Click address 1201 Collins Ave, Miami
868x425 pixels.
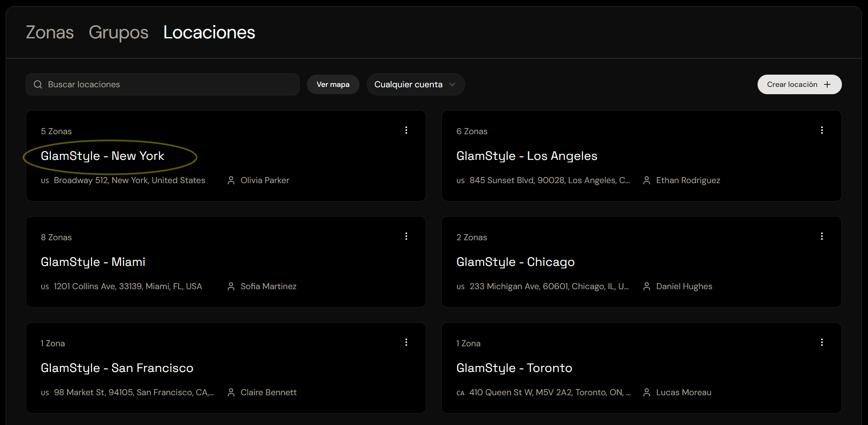[128, 286]
